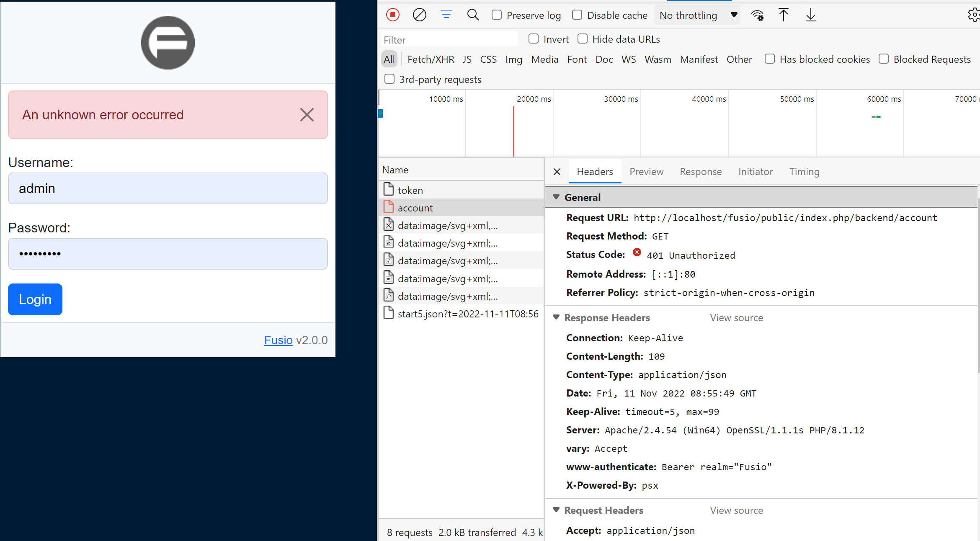Stop recording network log
Image resolution: width=980 pixels, height=541 pixels.
tap(392, 15)
